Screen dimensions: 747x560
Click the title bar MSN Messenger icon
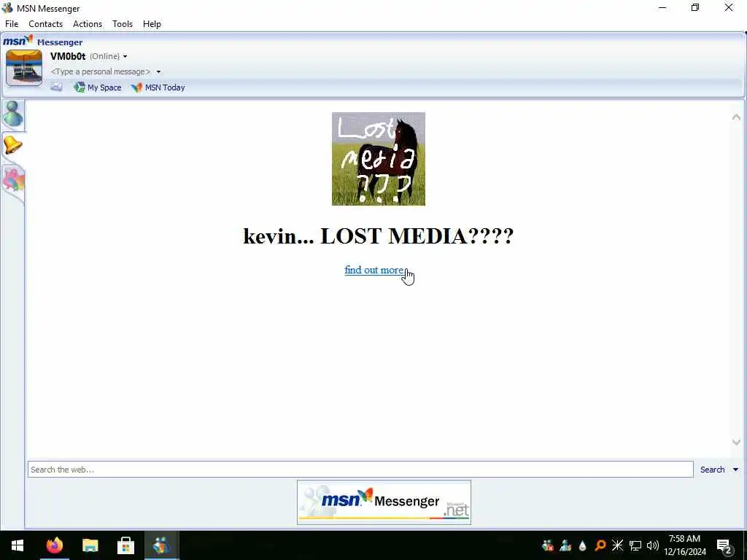7,8
